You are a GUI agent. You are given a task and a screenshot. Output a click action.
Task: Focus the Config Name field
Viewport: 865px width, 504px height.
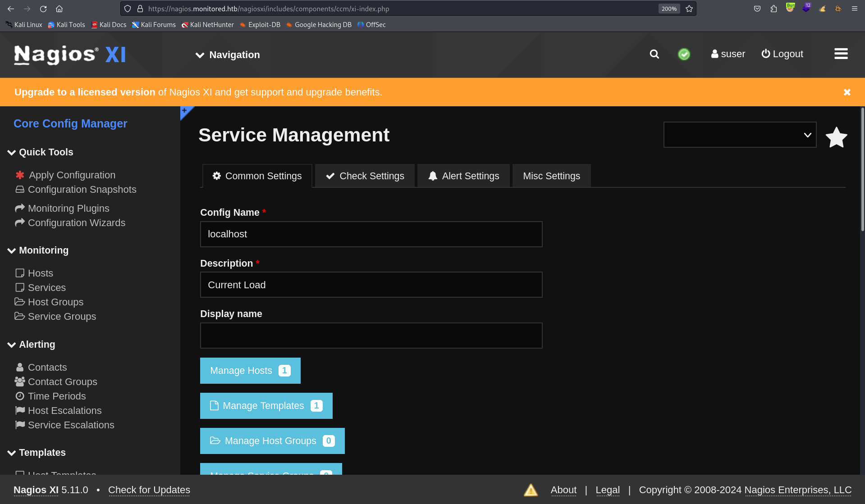(371, 234)
